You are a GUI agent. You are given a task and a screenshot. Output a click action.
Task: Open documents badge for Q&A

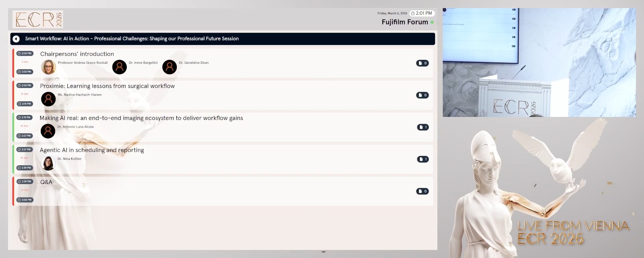[x=422, y=191]
